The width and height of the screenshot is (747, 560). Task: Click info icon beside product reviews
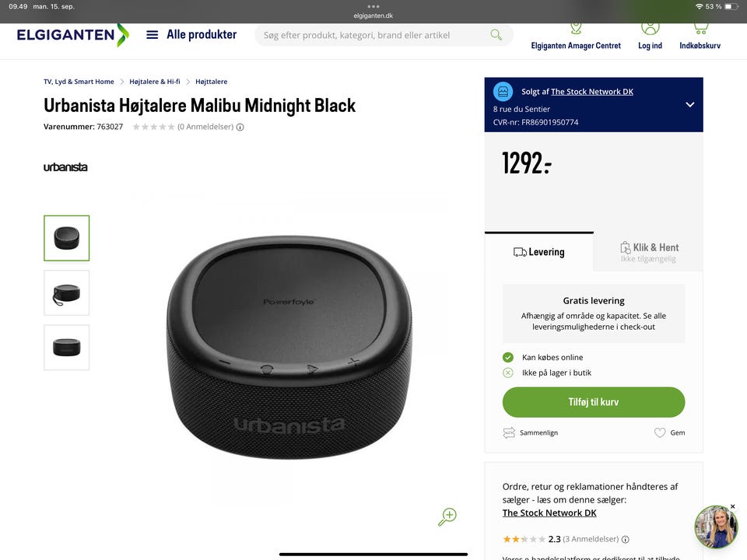coord(240,127)
